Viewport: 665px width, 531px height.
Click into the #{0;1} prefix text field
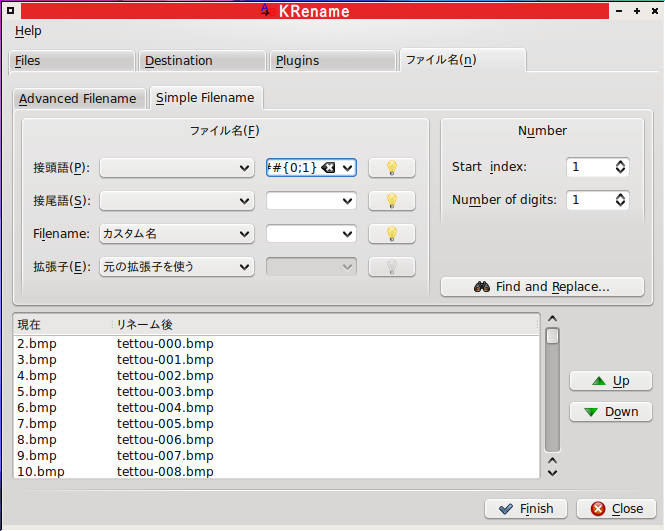(293, 168)
